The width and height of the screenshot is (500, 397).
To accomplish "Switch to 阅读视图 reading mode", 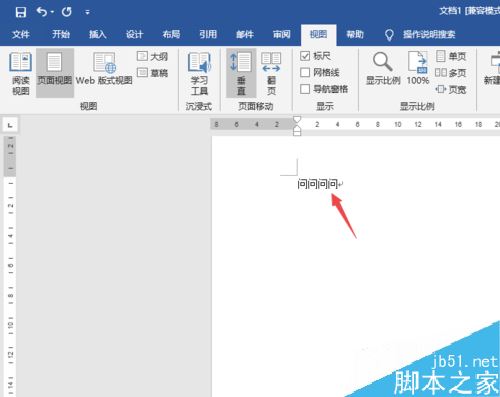I will point(21,73).
